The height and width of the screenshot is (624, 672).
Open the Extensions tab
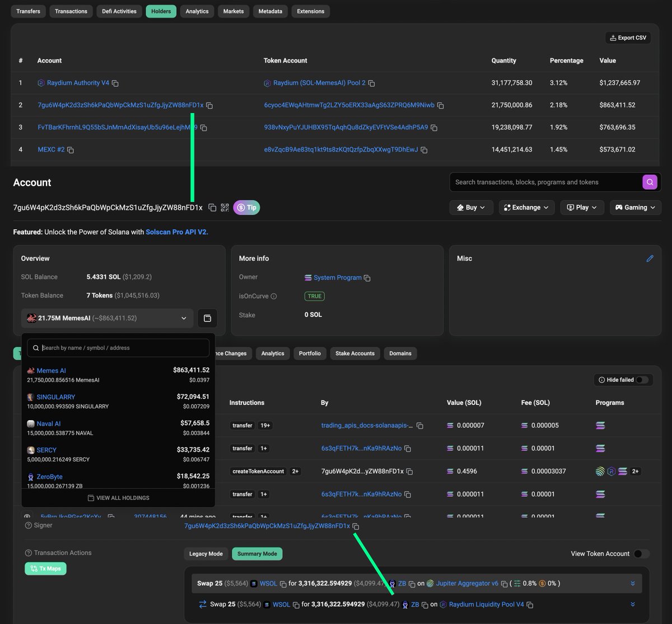[x=311, y=11]
